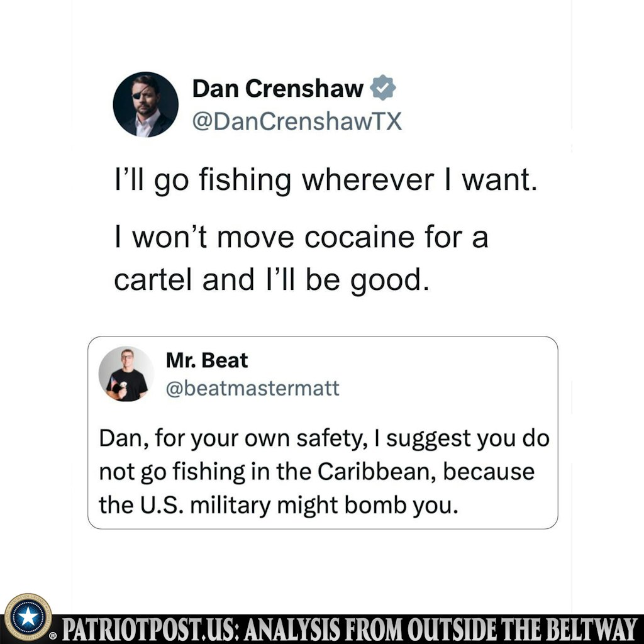This screenshot has width=644, height=644.
Task: Click 'U.S. military might bomb you' text
Action: coord(299,505)
